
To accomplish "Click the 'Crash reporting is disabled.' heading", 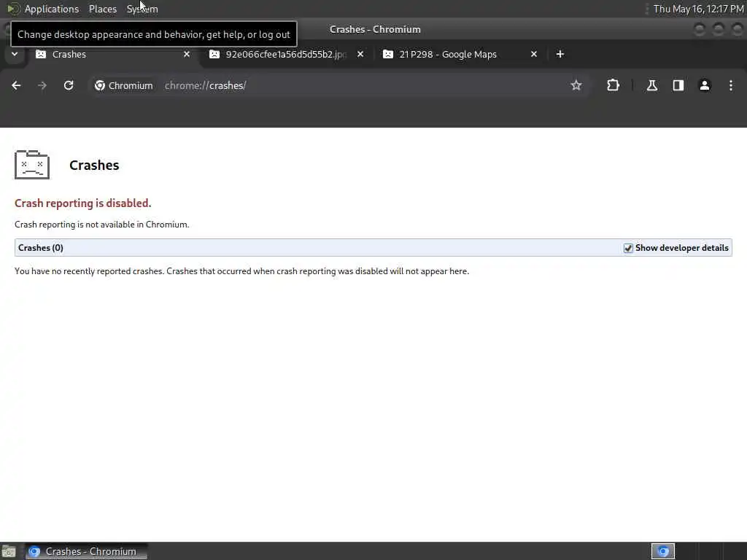I will (x=83, y=203).
